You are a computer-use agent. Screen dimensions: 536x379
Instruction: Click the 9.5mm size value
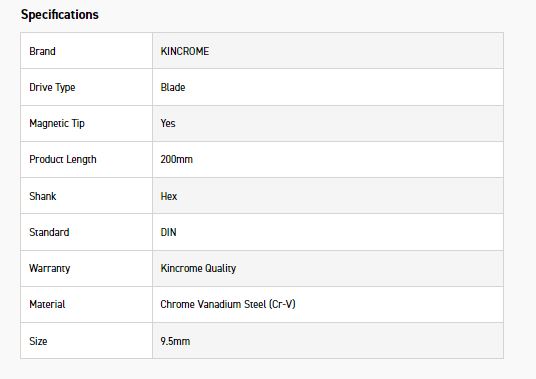tap(175, 341)
